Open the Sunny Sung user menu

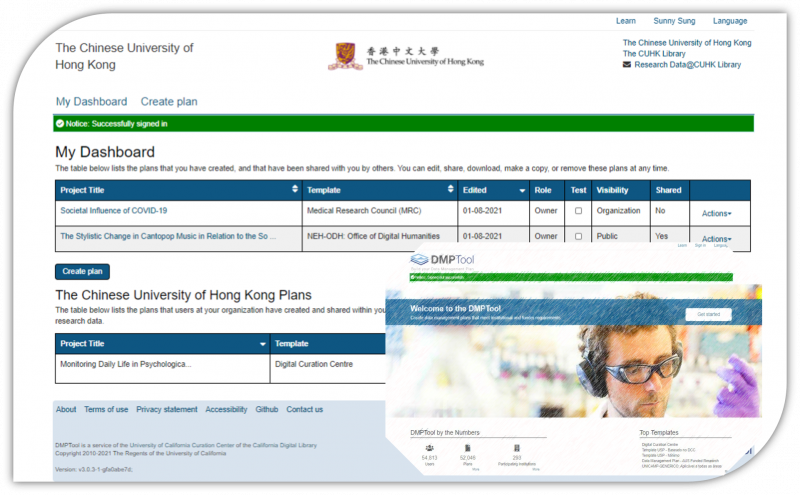[x=674, y=21]
